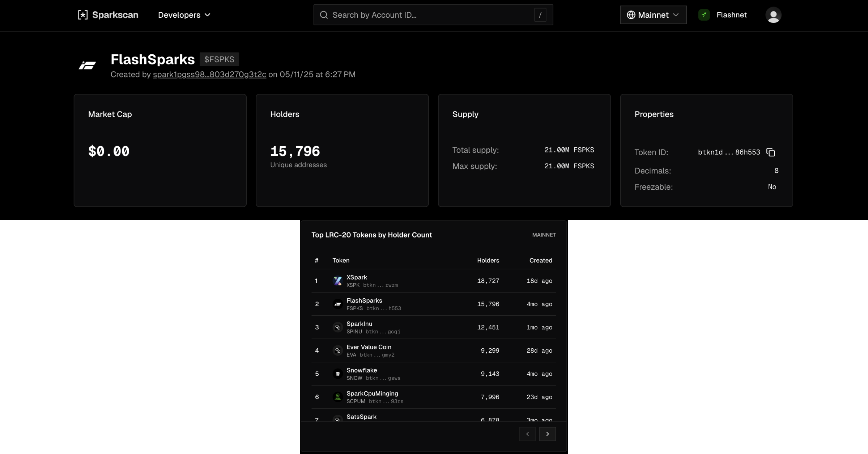Click the SparkCpuMinging token icon
The width and height of the screenshot is (868, 454).
337,397
